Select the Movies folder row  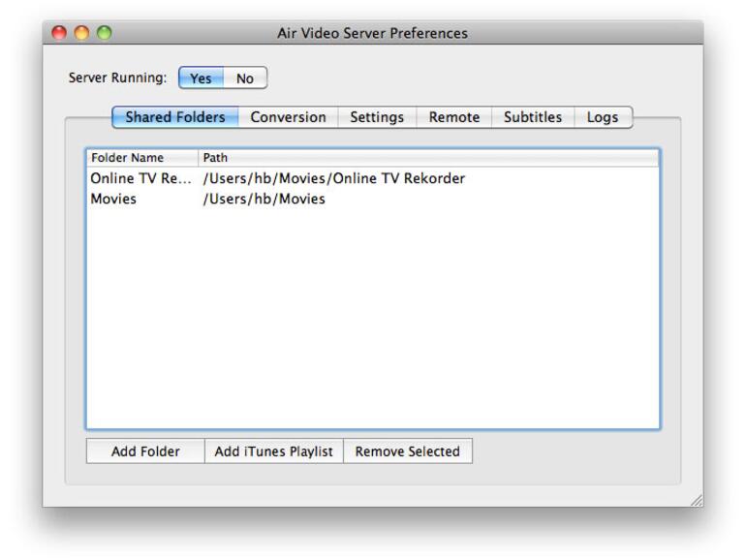click(291, 200)
